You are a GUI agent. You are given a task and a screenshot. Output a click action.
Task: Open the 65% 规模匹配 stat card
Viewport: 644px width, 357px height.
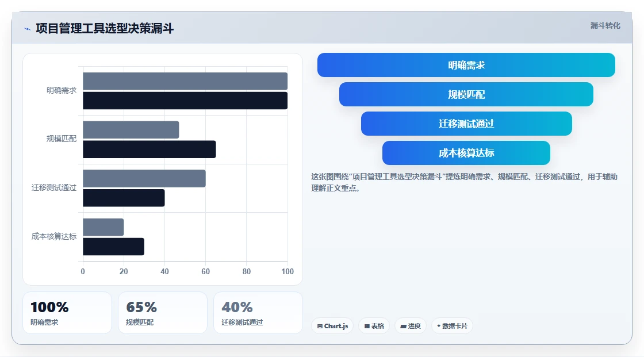pyautogui.click(x=163, y=313)
